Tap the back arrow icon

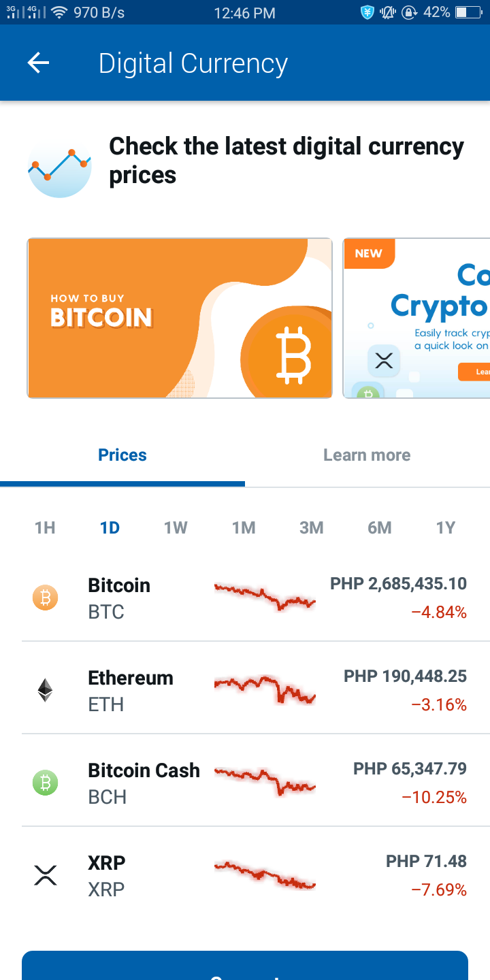click(39, 63)
